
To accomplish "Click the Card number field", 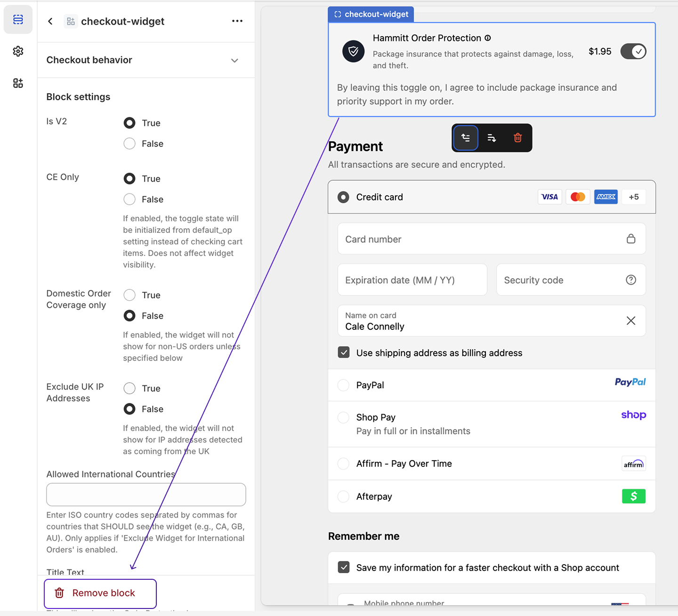I will [492, 239].
